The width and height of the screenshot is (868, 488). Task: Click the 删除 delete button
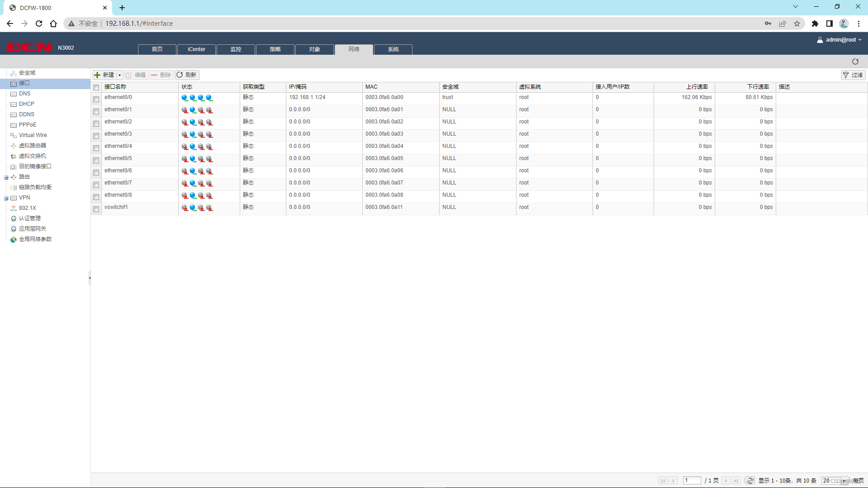coord(161,75)
